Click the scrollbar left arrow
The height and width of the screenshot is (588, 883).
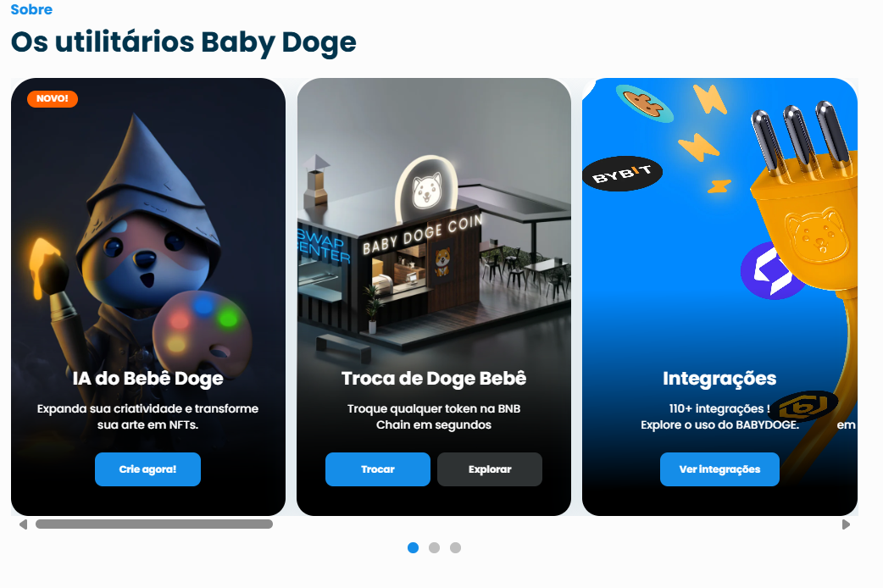pyautogui.click(x=23, y=524)
